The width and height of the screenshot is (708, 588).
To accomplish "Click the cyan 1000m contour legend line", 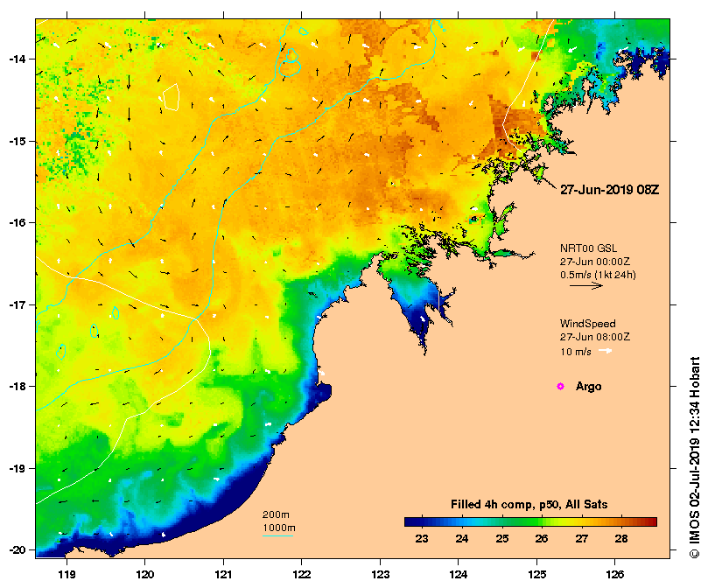I will click(277, 536).
